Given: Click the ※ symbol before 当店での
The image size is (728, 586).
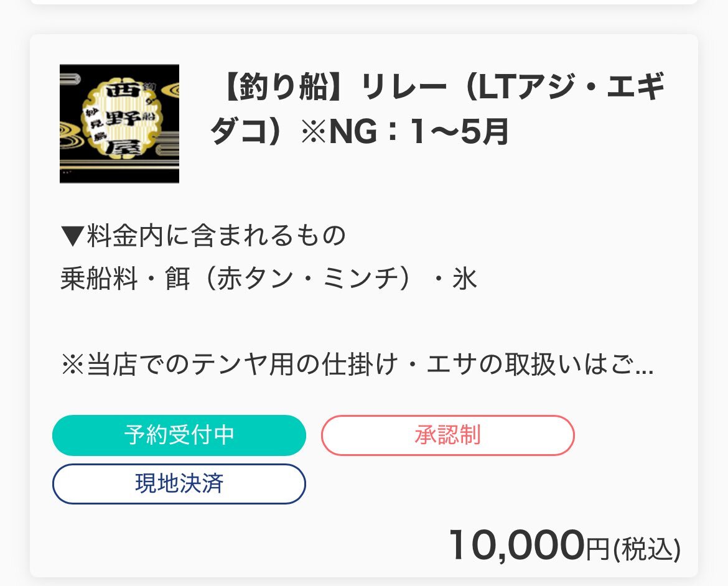Looking at the screenshot, I should coord(73,365).
